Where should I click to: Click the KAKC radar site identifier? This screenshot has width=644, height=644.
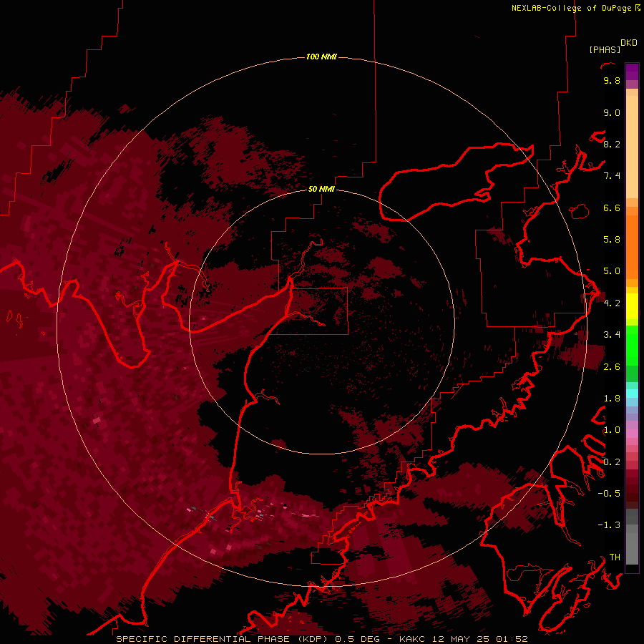click(411, 639)
